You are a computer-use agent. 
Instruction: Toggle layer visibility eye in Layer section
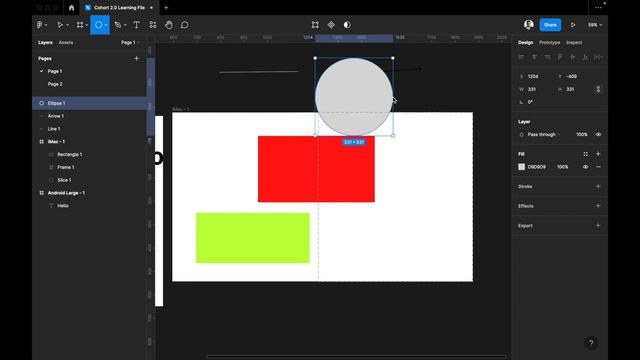[x=598, y=134]
